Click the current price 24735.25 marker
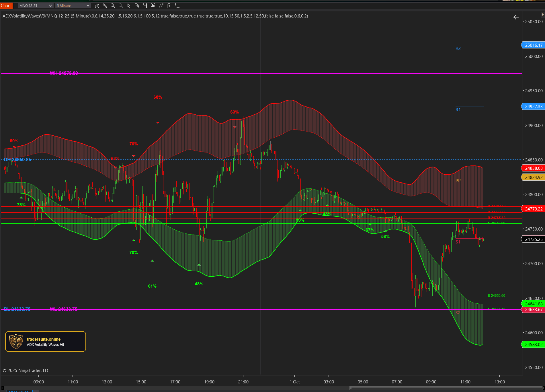 click(x=534, y=239)
